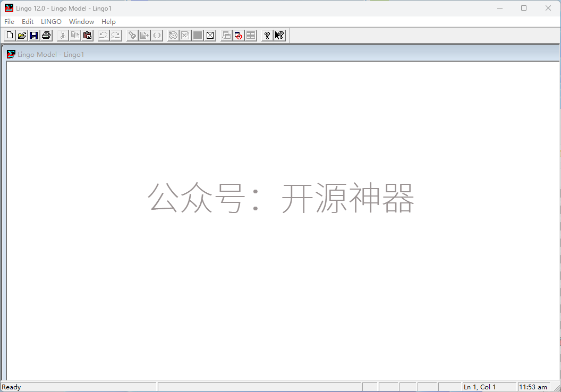Close the Lingo 12.0 application window
This screenshot has height=392, width=561.
click(x=548, y=8)
